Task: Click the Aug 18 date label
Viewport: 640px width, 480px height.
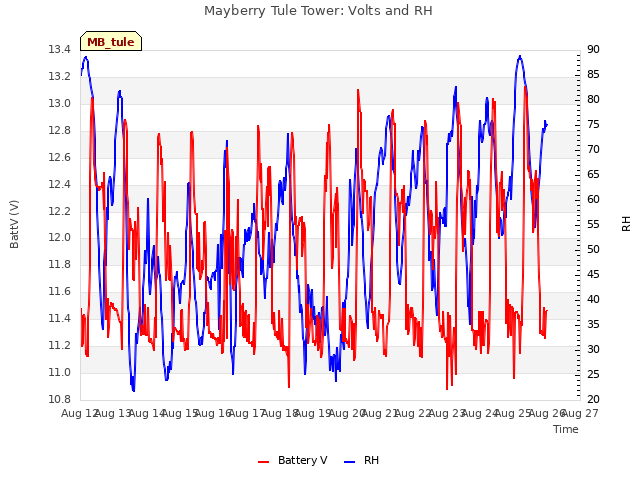Action: [280, 413]
